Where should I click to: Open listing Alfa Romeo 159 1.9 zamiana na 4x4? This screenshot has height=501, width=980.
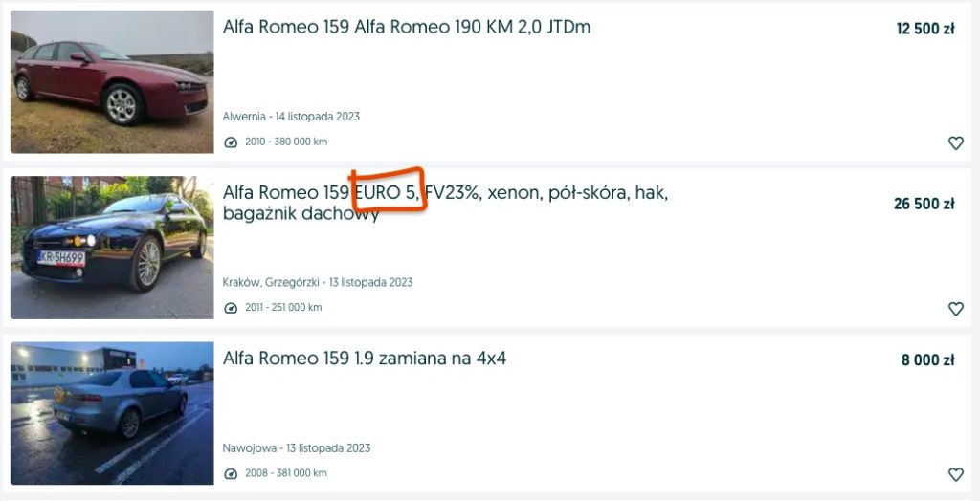tap(365, 358)
